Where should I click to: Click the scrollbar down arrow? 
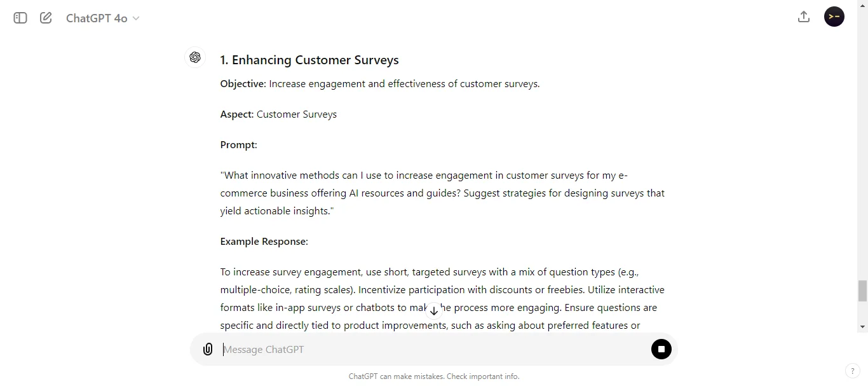[862, 327]
